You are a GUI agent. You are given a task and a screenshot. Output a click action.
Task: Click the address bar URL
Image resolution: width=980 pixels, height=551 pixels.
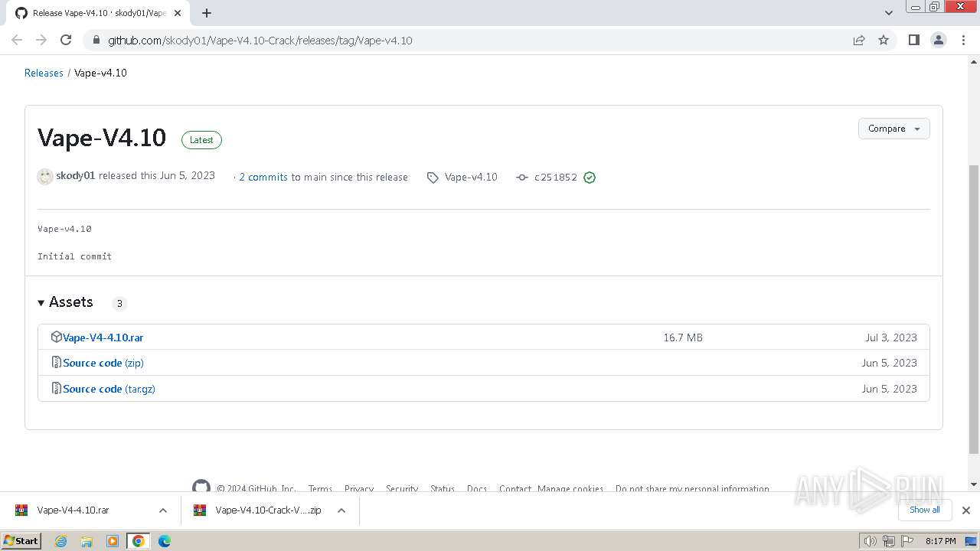[x=260, y=41]
